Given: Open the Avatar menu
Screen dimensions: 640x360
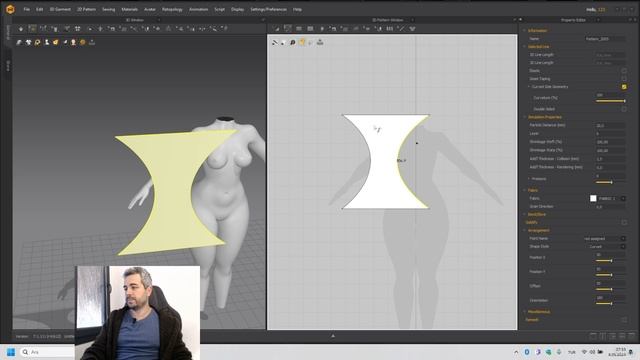Looking at the screenshot, I should click(x=150, y=9).
